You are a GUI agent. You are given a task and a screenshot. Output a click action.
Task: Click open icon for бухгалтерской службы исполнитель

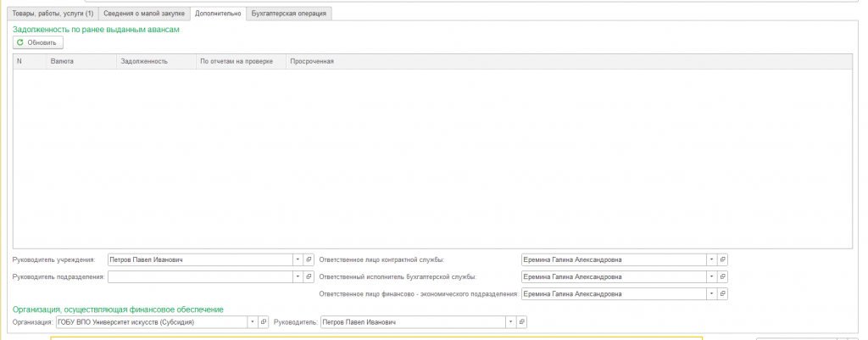(723, 276)
